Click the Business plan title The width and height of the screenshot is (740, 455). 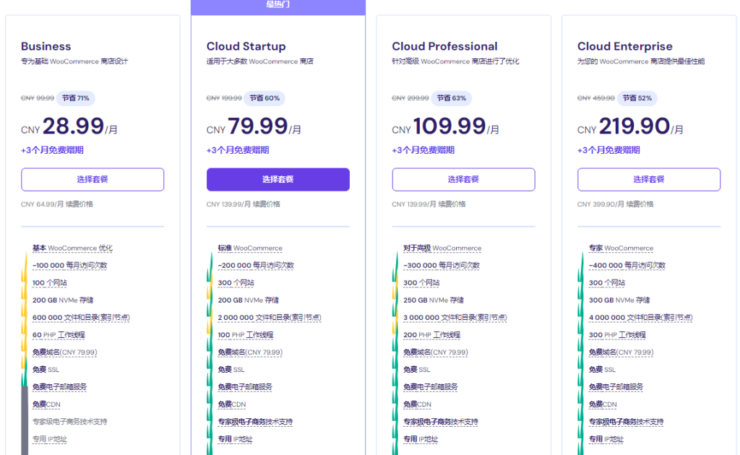pyautogui.click(x=46, y=46)
